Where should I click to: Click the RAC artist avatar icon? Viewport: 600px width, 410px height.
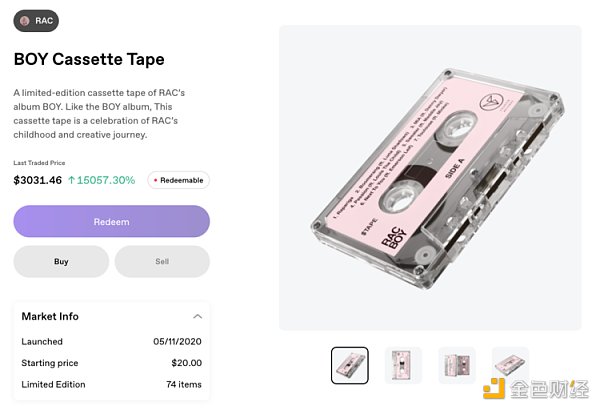coord(25,20)
